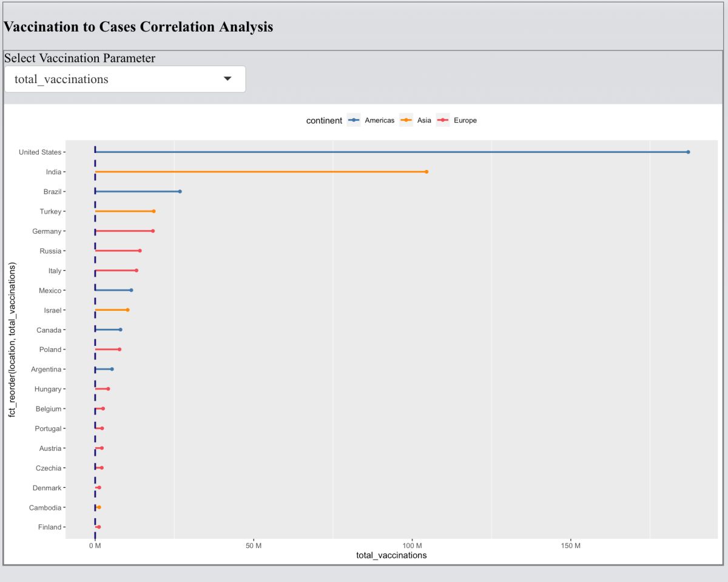Click the Italy data point
Viewport: 728px width, 582px height.
click(136, 271)
